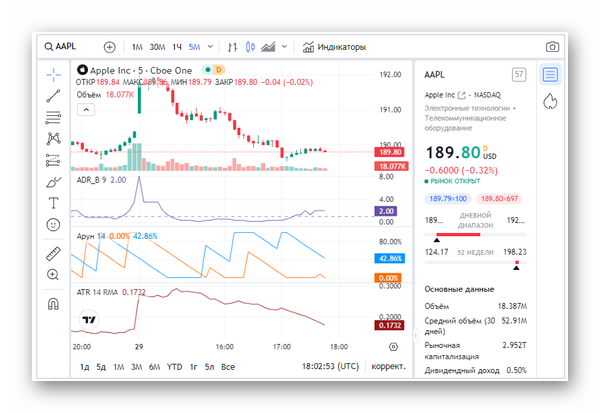Click the Арун 14 indicator label

coord(91,236)
